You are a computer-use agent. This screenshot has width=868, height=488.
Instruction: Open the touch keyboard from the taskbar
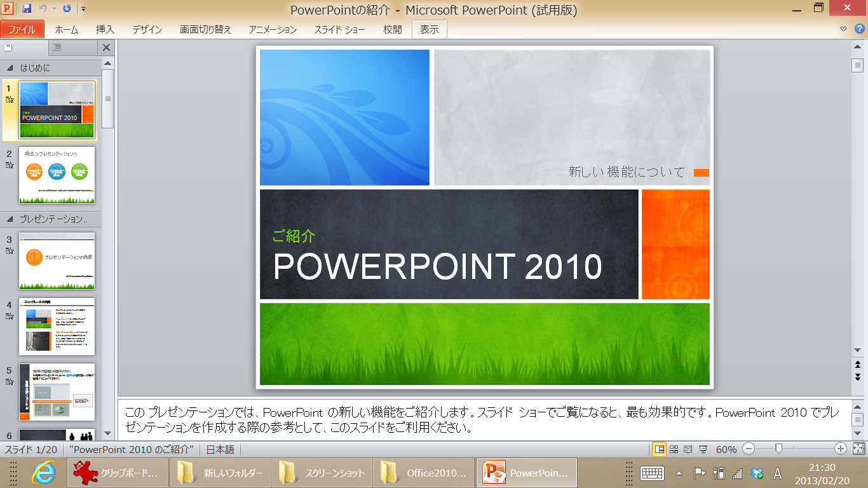tap(652, 473)
